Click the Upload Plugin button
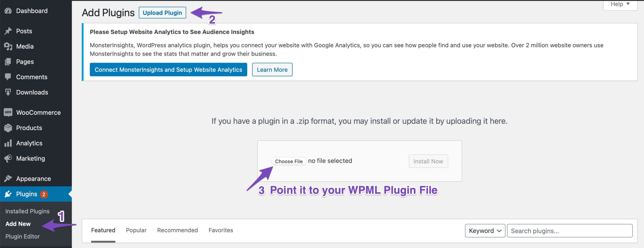The width and height of the screenshot is (644, 248). [162, 13]
